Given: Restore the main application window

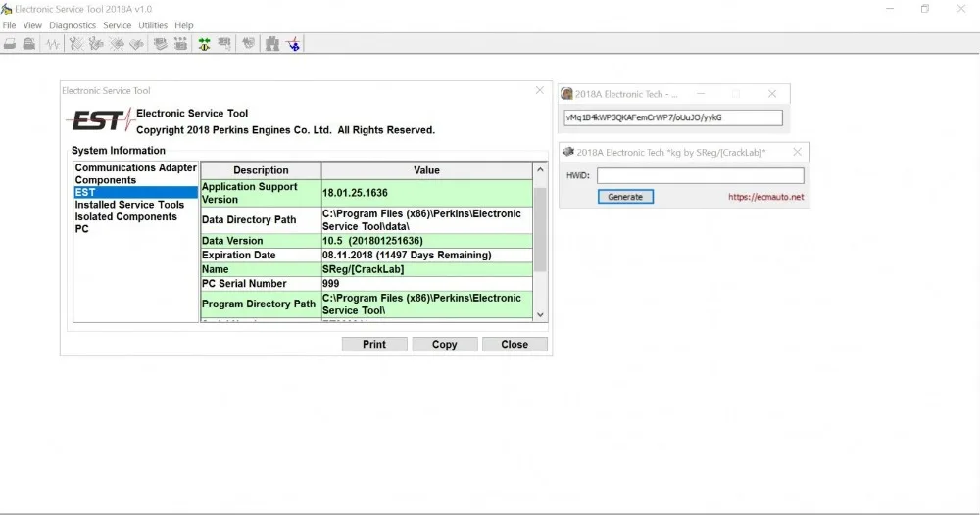Looking at the screenshot, I should 925,9.
